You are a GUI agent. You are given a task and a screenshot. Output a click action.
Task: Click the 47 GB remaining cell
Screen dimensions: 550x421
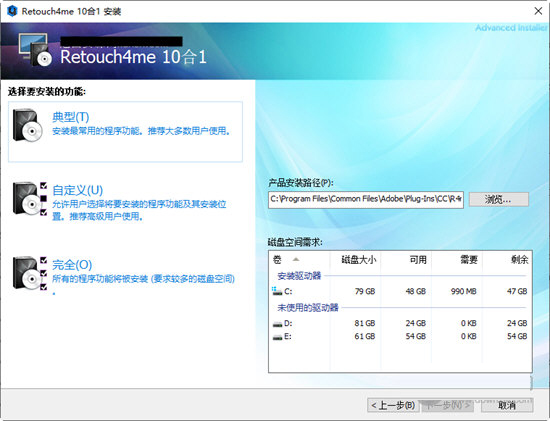coord(517,291)
